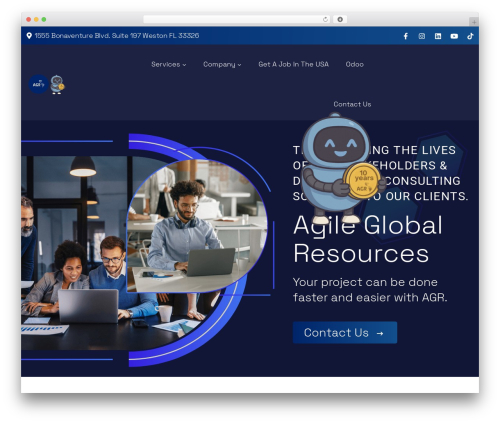Click the location pin icon
500x423 pixels.
click(x=29, y=36)
